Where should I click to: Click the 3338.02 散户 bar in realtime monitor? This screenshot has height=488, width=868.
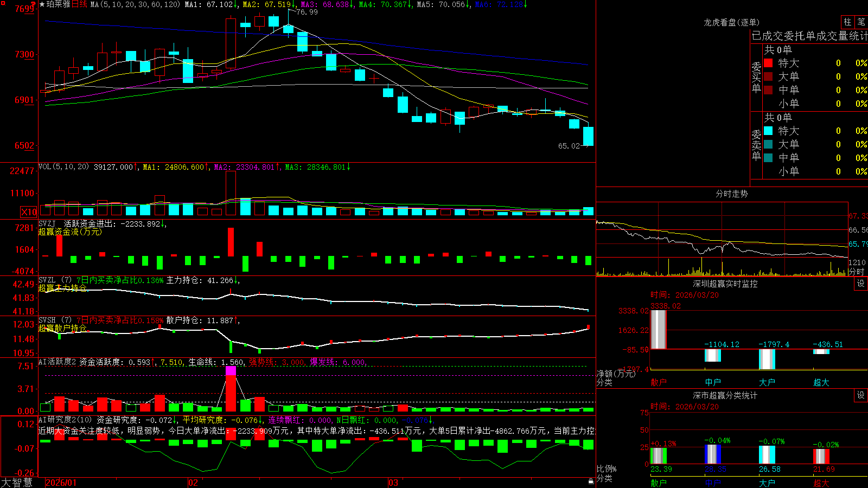658,329
